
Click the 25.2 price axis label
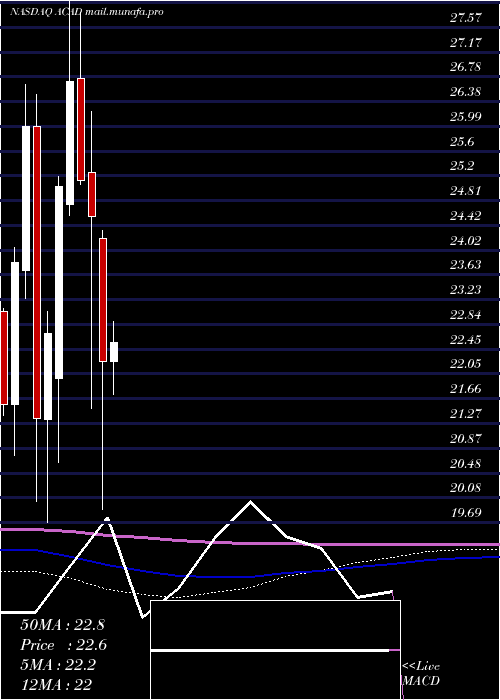tap(462, 167)
